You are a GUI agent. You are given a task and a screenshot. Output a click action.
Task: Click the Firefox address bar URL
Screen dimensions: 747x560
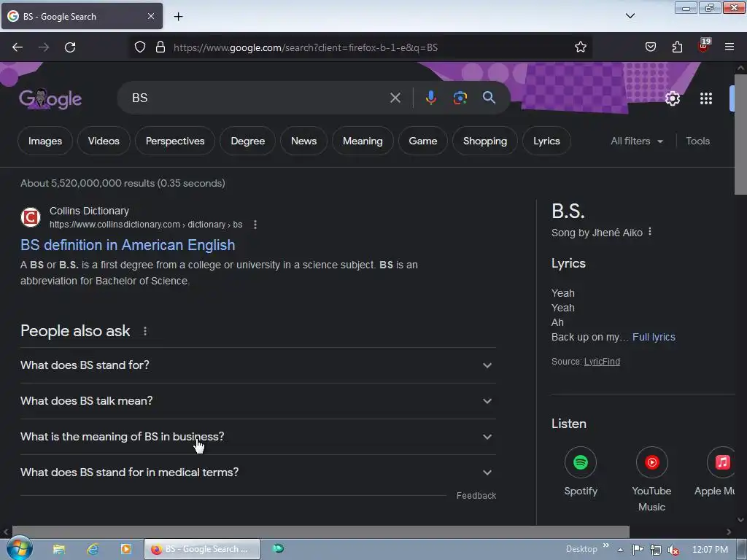coord(306,47)
